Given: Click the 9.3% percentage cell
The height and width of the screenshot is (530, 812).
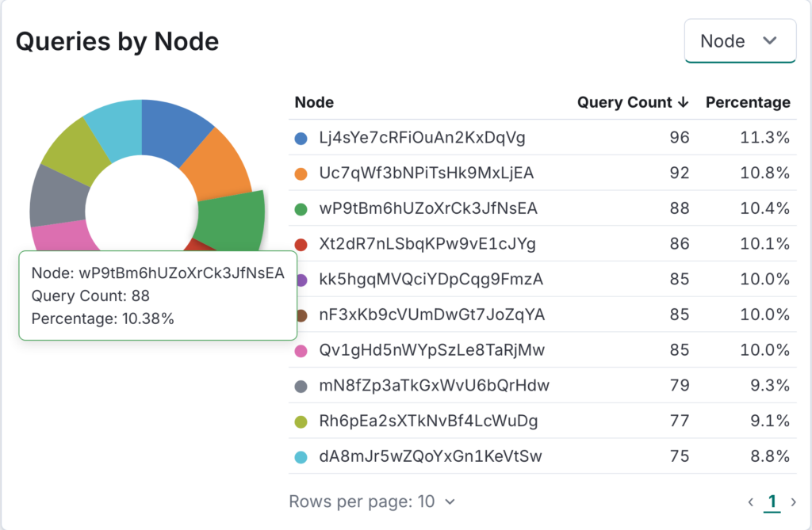Looking at the screenshot, I should click(x=770, y=386).
